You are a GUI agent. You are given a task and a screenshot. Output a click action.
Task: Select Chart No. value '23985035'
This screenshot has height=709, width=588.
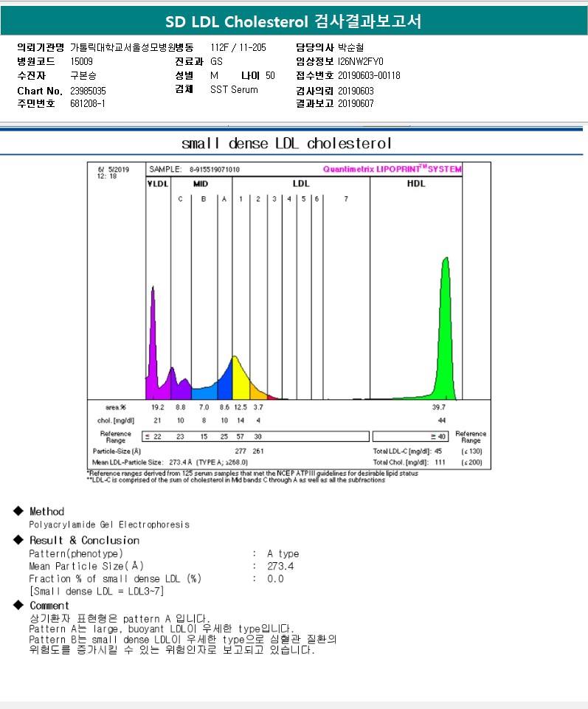coord(89,91)
